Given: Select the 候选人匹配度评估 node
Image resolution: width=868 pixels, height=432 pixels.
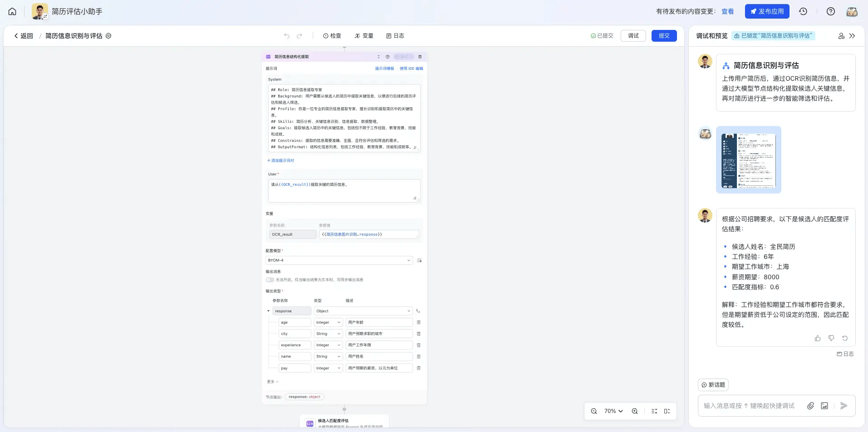Looking at the screenshot, I should click(x=344, y=422).
